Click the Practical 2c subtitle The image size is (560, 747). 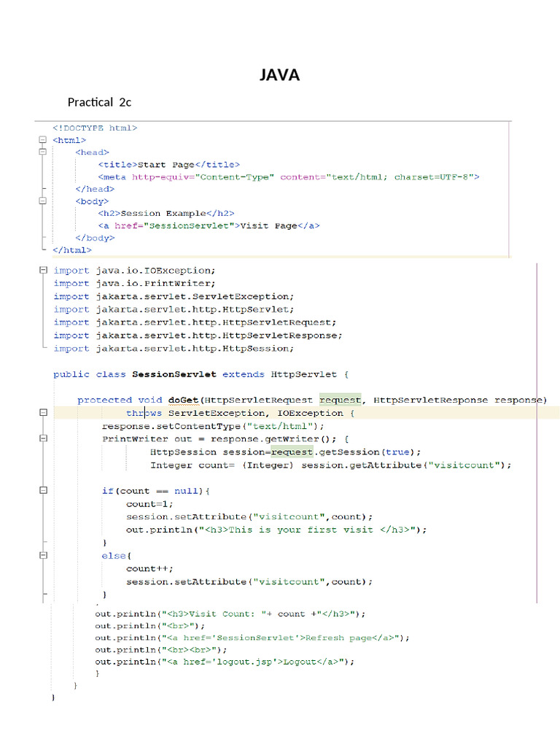click(x=99, y=102)
